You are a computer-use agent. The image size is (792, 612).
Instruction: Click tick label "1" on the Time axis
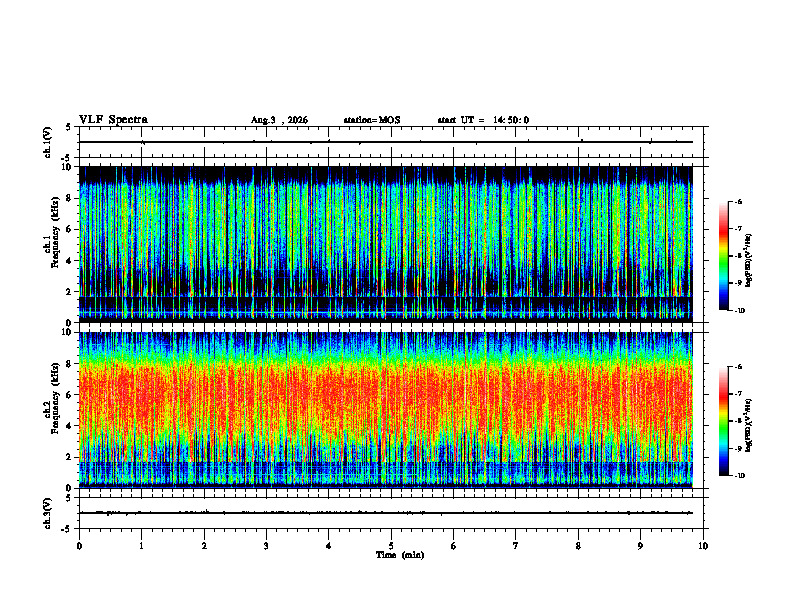coord(141,546)
